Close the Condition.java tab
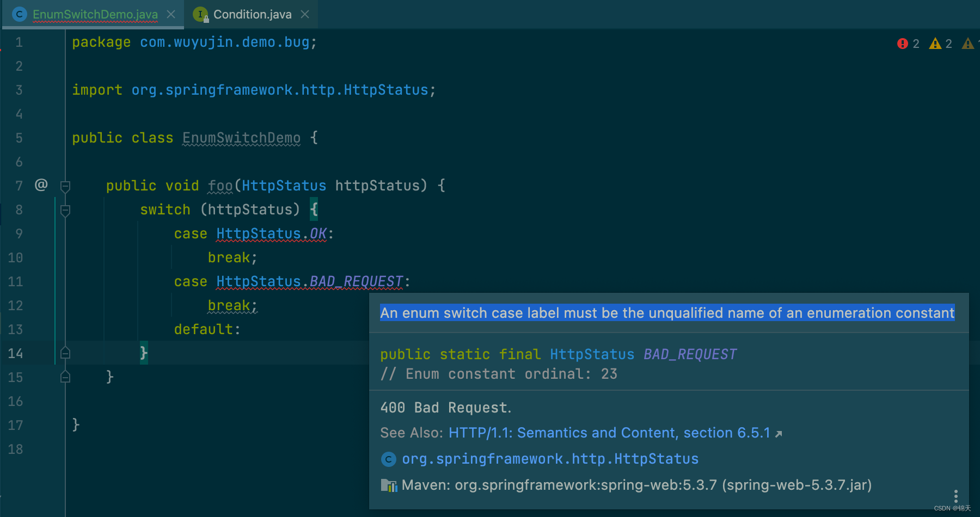This screenshot has height=517, width=980. (x=304, y=14)
